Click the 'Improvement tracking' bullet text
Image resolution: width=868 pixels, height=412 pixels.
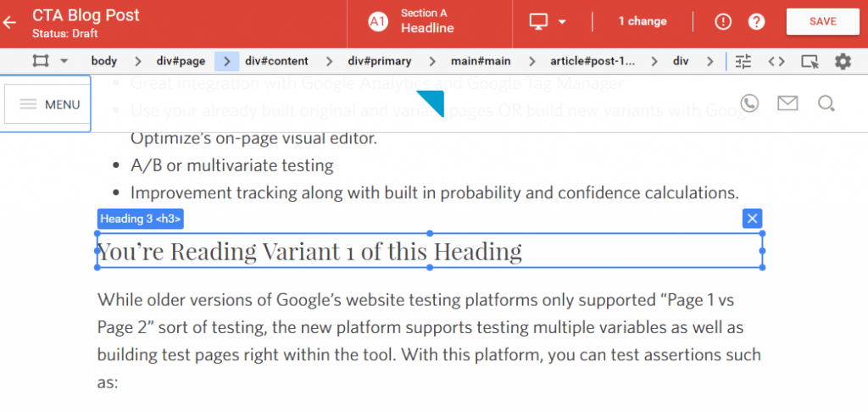[435, 192]
